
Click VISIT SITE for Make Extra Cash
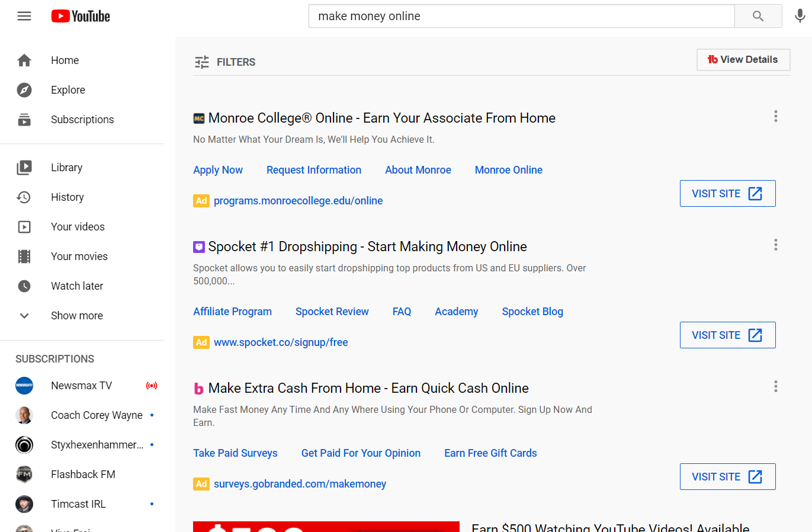tap(727, 477)
